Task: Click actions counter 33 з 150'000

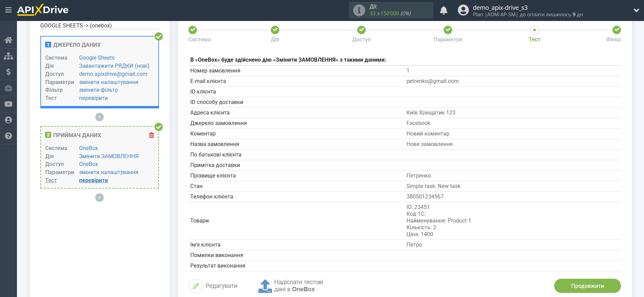Action: point(390,14)
